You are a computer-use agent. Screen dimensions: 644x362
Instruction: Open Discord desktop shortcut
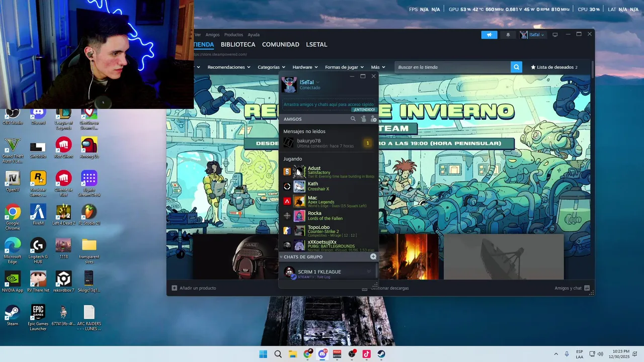click(38, 116)
